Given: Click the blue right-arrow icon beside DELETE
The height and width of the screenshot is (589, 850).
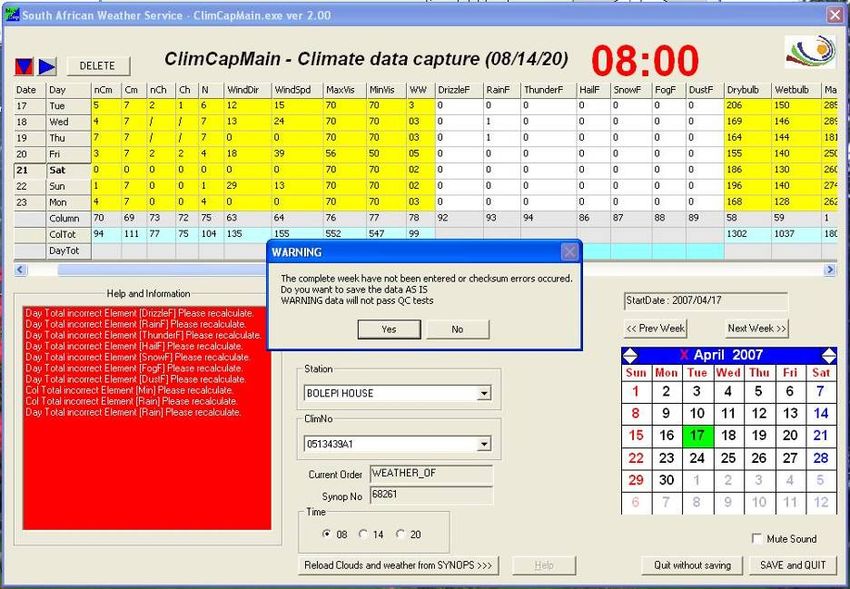Looking at the screenshot, I should pos(47,66).
